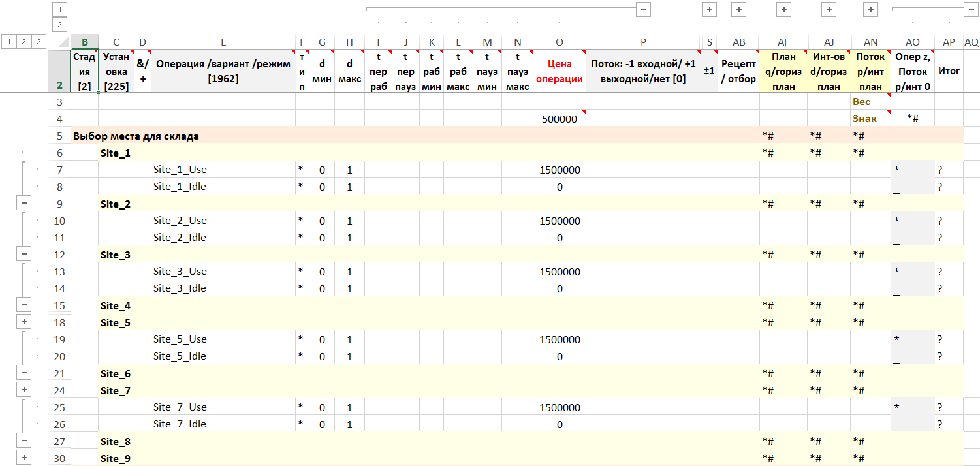Click row outline level 1 button
Viewport: 980px width, 466px height.
8,42
